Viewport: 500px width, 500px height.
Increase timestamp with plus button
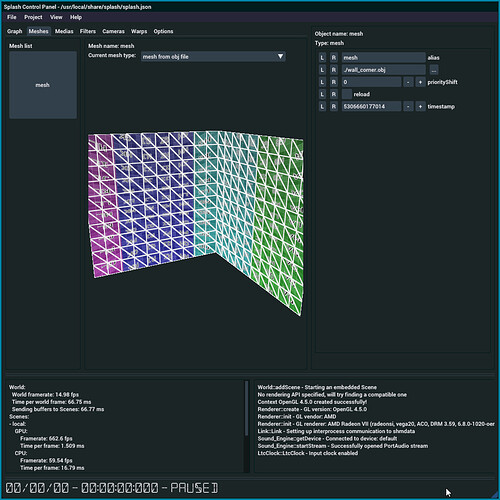(420, 106)
